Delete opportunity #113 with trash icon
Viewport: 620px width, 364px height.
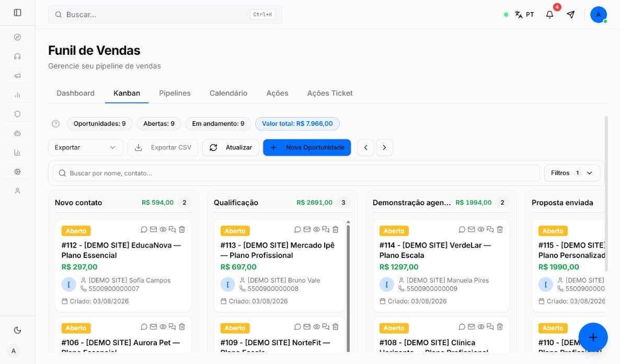pos(335,229)
